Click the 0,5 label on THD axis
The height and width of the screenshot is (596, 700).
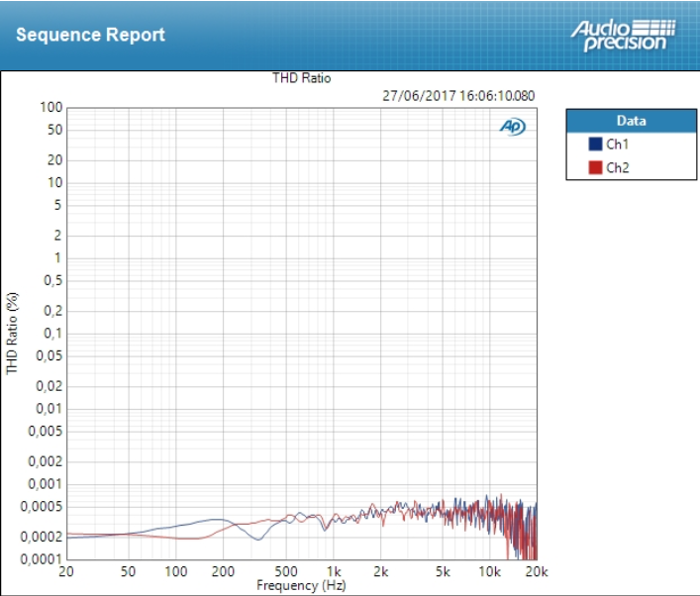pos(53,280)
